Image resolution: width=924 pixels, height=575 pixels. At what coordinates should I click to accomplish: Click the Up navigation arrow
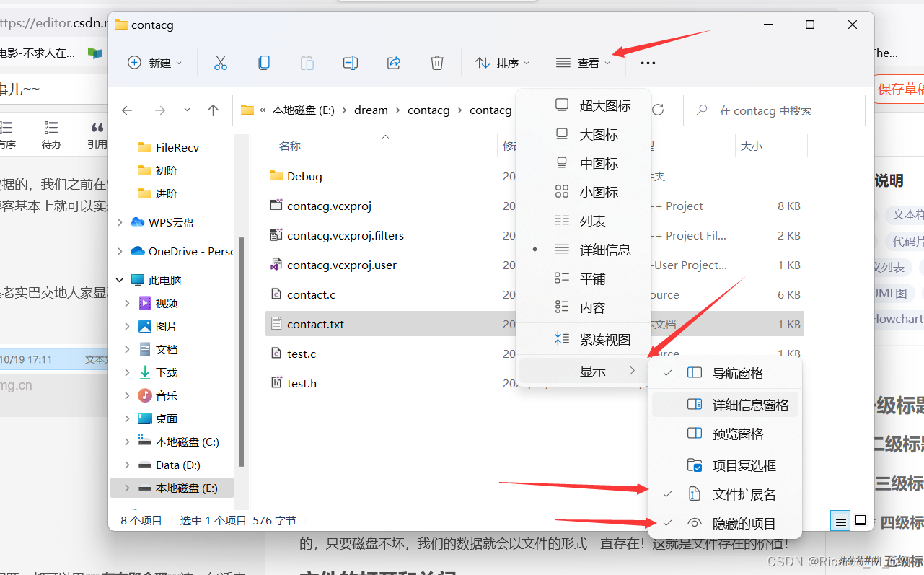[213, 110]
